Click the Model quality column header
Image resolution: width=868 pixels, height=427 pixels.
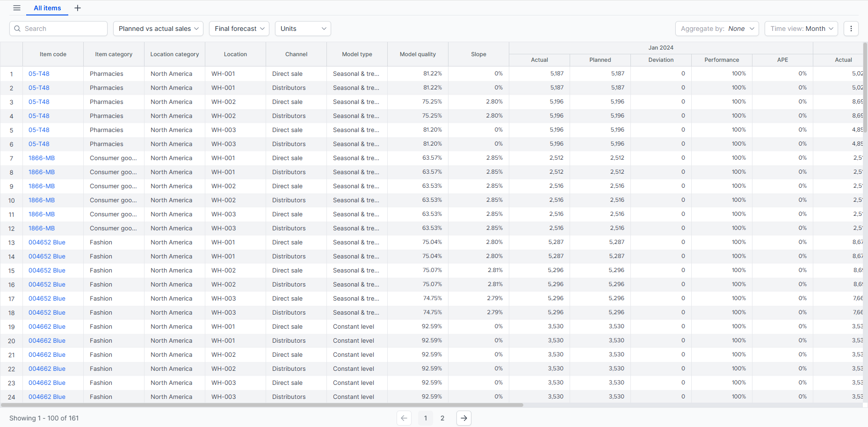[x=418, y=54]
